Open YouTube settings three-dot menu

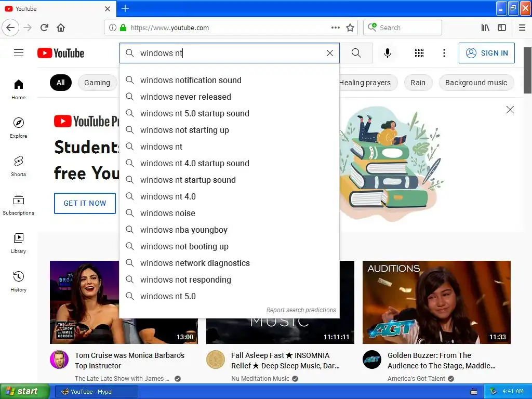444,53
